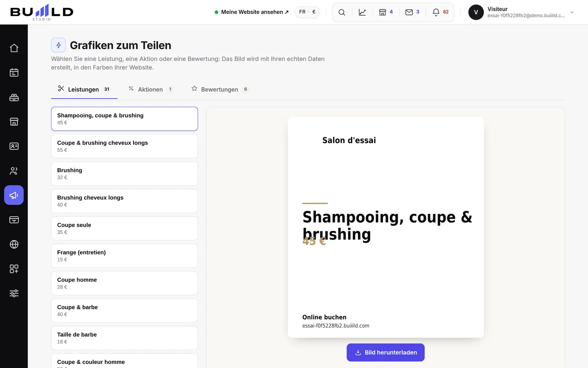Click the essai-f0f5228fb2.buiiild.com text in preview
Viewport: 588px width, 368px height.
336,326
